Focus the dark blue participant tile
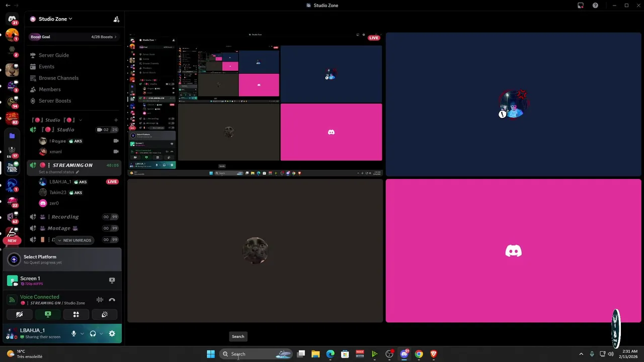 pos(513,105)
